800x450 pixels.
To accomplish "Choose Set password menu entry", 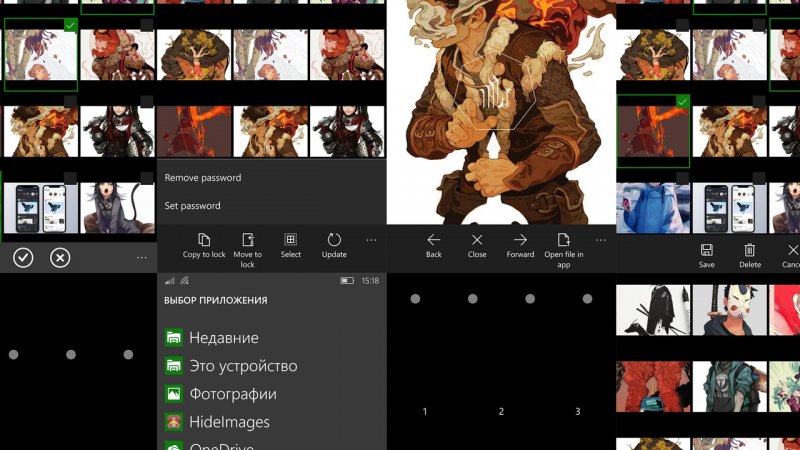I will [192, 206].
